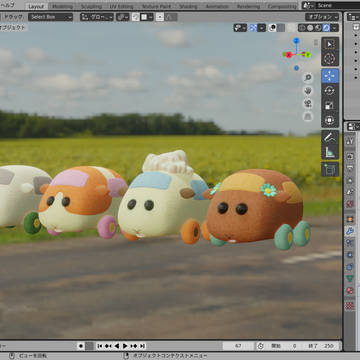Switch to wireframe viewport shading

click(x=302, y=28)
